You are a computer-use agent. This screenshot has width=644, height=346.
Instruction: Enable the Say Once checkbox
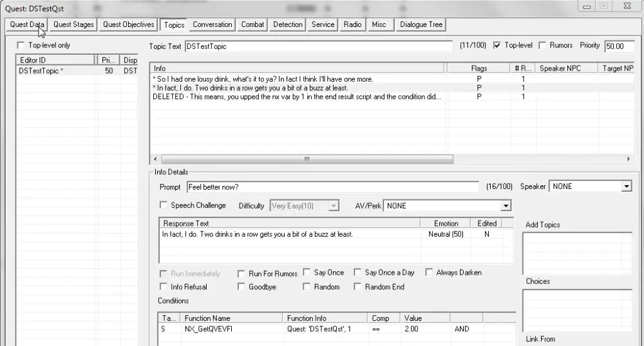pyautogui.click(x=307, y=272)
